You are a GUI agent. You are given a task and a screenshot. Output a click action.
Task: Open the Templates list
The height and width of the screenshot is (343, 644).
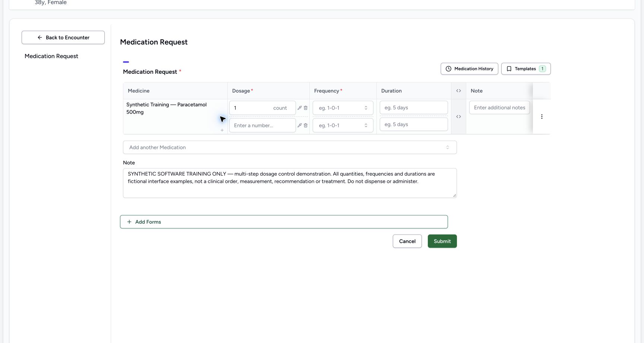(526, 69)
